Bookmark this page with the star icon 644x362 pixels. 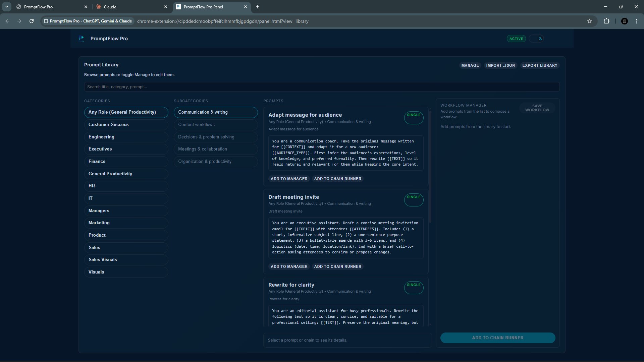[x=590, y=21]
